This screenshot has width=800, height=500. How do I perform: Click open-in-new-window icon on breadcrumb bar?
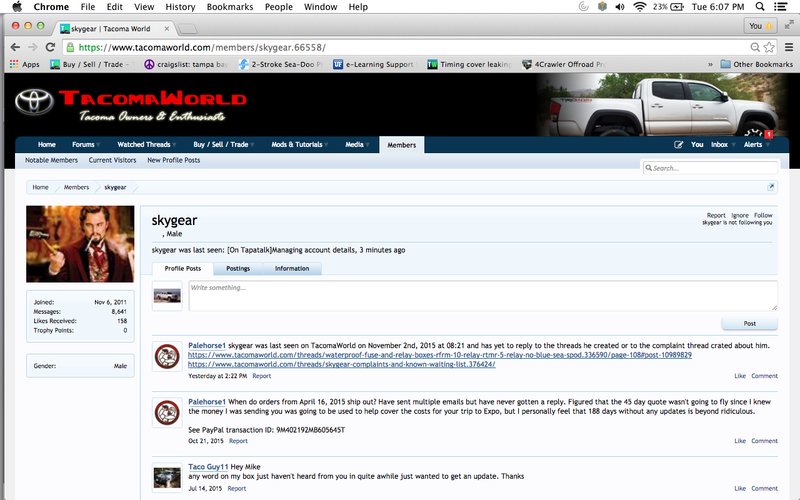[x=770, y=187]
